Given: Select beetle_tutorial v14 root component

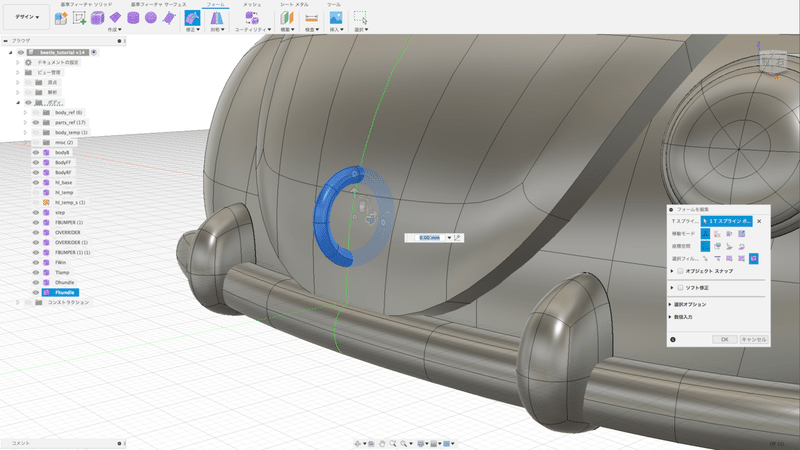Looking at the screenshot, I should point(62,52).
